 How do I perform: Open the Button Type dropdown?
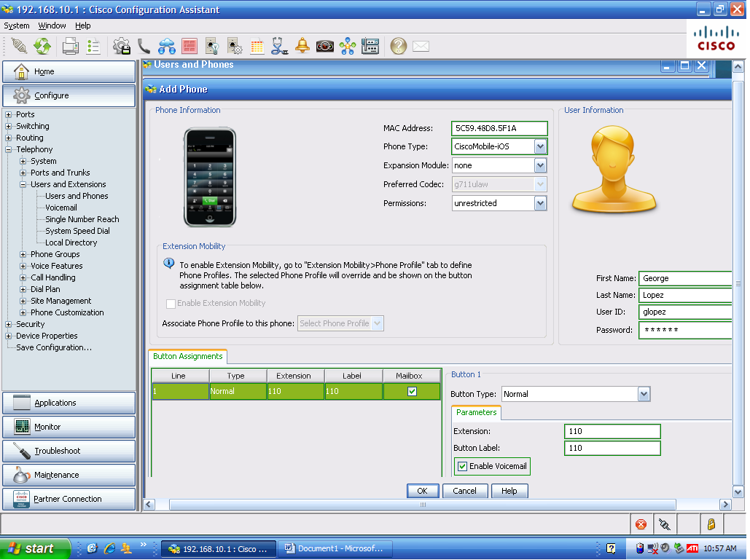coord(644,394)
